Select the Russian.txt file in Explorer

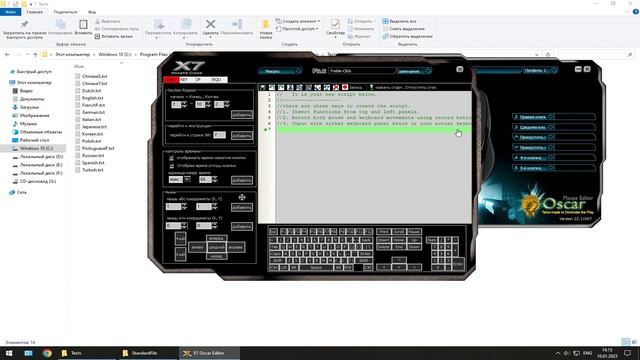93,156
